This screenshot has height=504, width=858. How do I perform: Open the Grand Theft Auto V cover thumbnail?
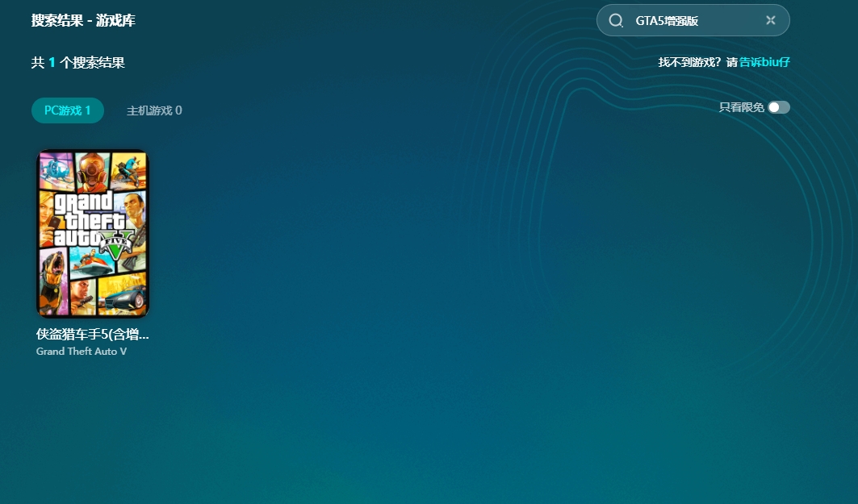(93, 233)
